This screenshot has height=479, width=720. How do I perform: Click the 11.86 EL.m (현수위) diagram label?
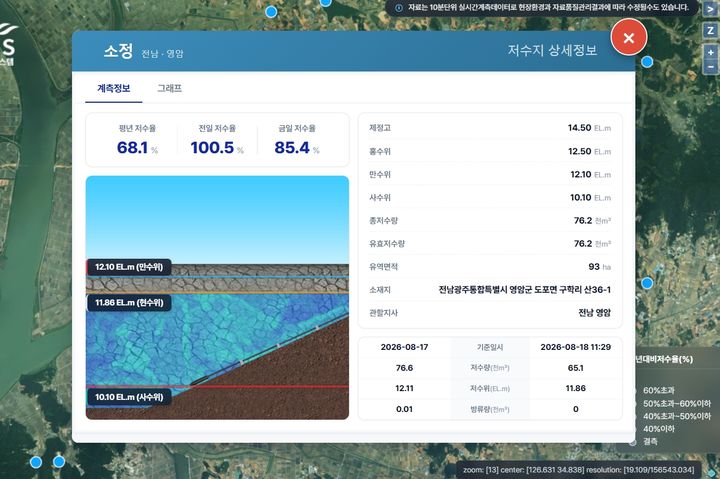[x=129, y=303]
